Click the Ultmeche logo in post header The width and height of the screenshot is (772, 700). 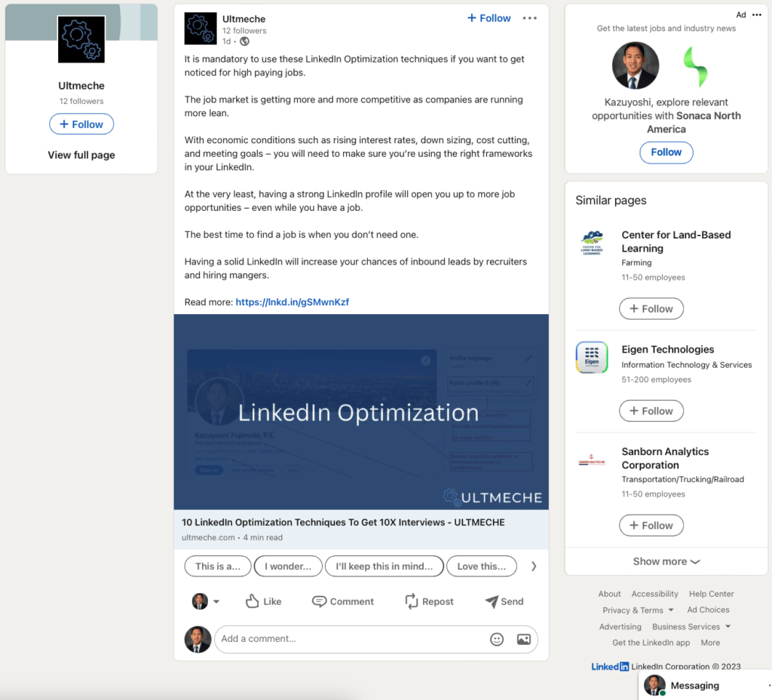coord(201,29)
